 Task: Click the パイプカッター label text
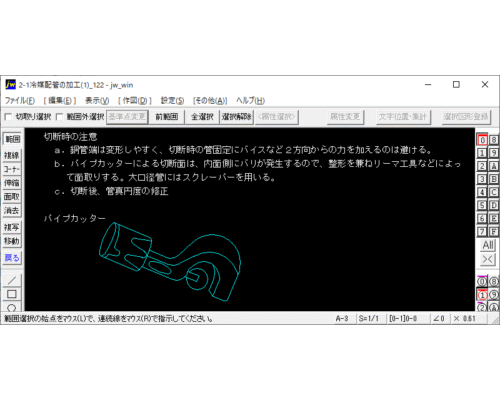75,219
